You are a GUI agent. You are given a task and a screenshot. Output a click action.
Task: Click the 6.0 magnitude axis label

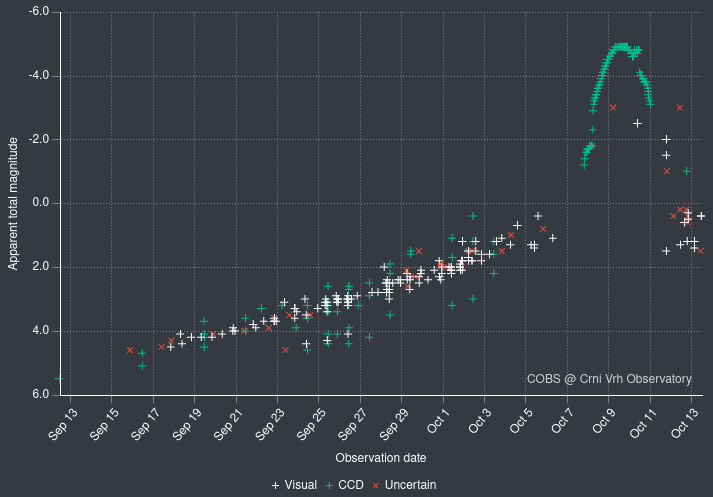pos(40,394)
